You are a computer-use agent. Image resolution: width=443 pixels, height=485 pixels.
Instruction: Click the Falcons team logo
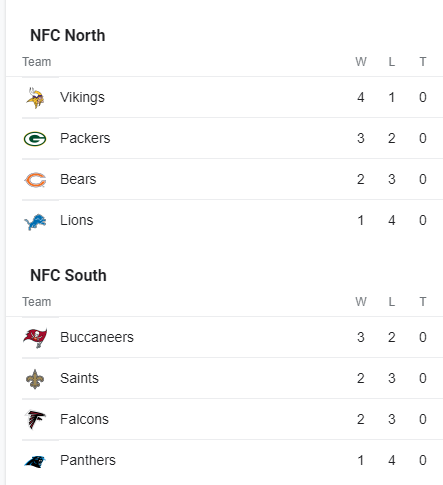click(35, 420)
